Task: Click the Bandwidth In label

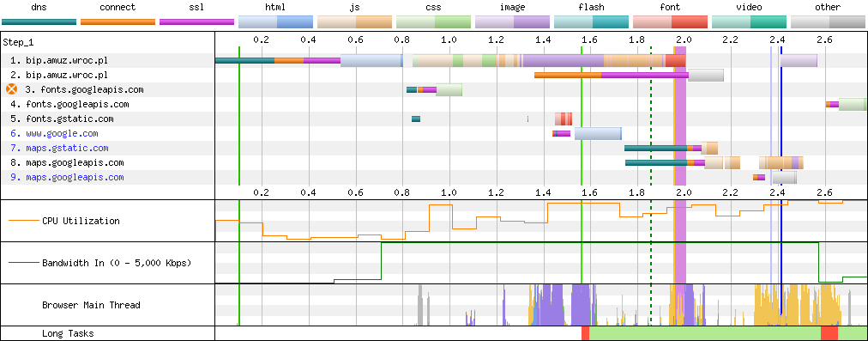Action: point(117,263)
